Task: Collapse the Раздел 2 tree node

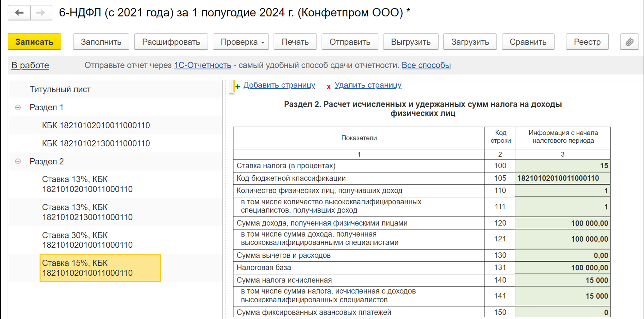Action: pyautogui.click(x=18, y=161)
